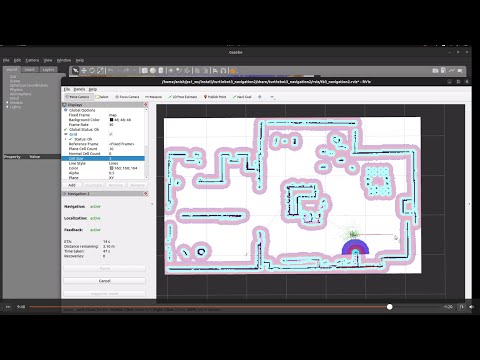Click the Cancel navigation button
The image size is (480, 360).
[x=104, y=281]
